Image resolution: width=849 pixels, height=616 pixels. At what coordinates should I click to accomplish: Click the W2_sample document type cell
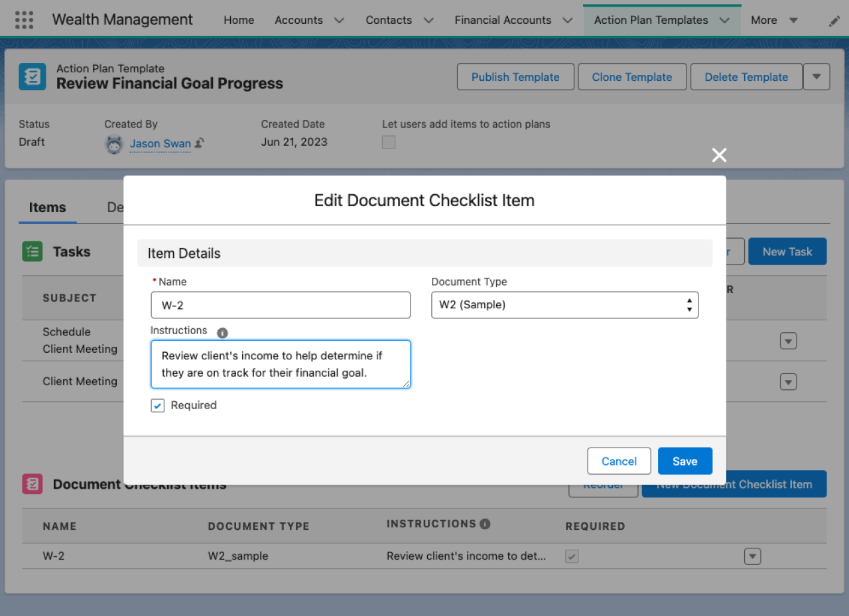tap(238, 556)
